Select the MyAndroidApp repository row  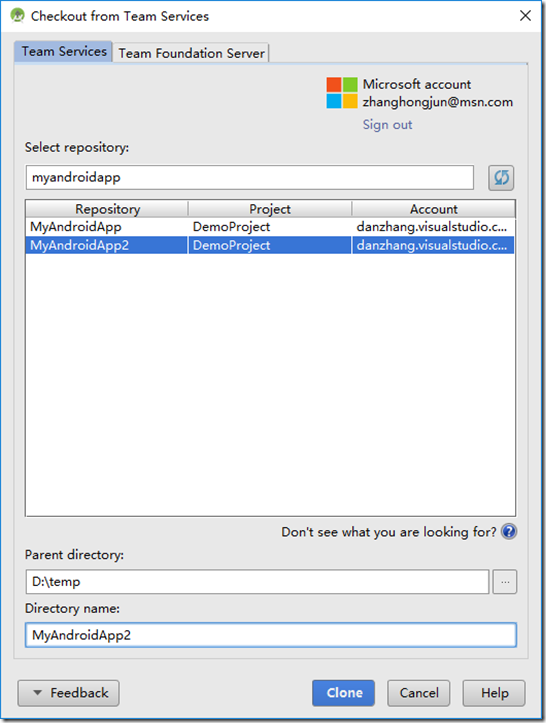coord(270,227)
